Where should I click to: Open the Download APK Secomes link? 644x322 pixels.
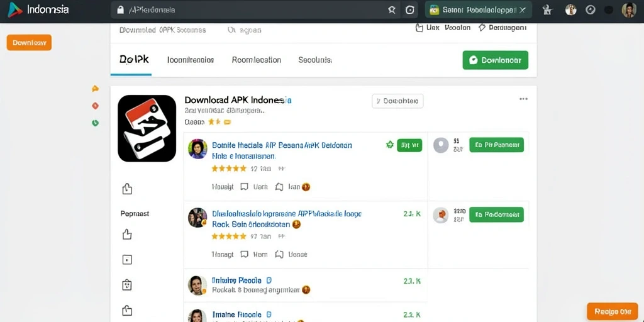click(163, 30)
